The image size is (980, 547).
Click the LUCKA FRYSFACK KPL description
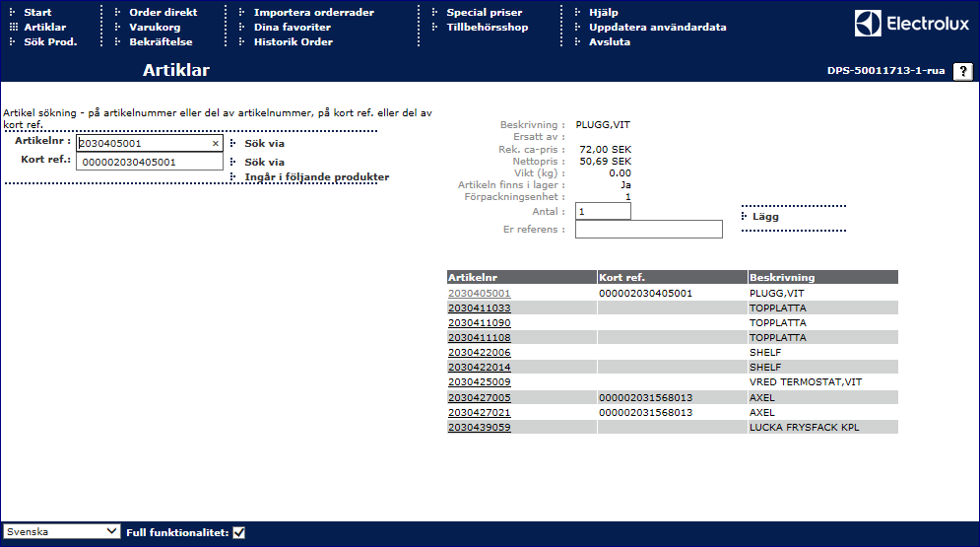(x=804, y=428)
